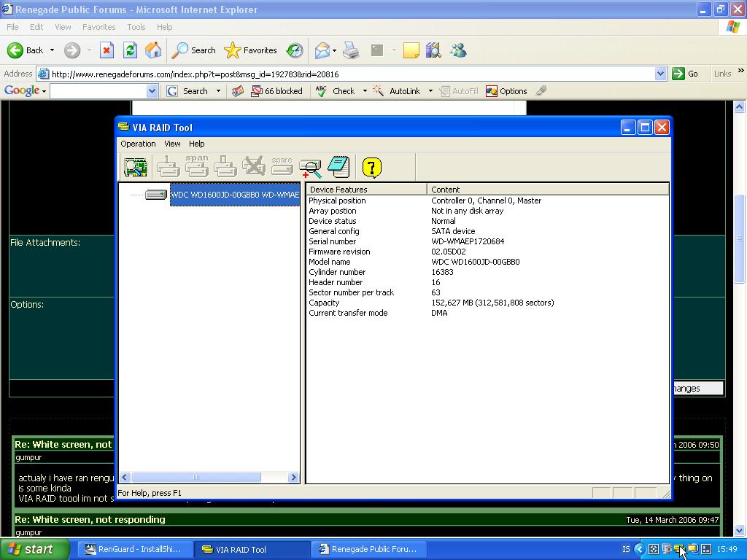This screenshot has height=560, width=747.
Task: Toggle the 66 blocked popup blocker
Action: pos(276,91)
